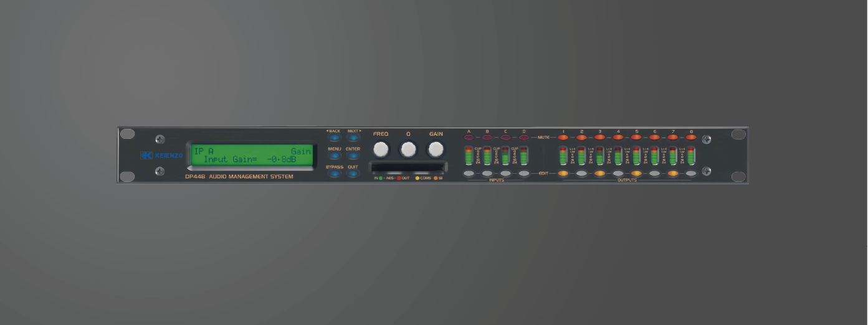Screen dimensions: 868x325
Task: Click the green LCD Input Gain display
Action: click(x=252, y=156)
